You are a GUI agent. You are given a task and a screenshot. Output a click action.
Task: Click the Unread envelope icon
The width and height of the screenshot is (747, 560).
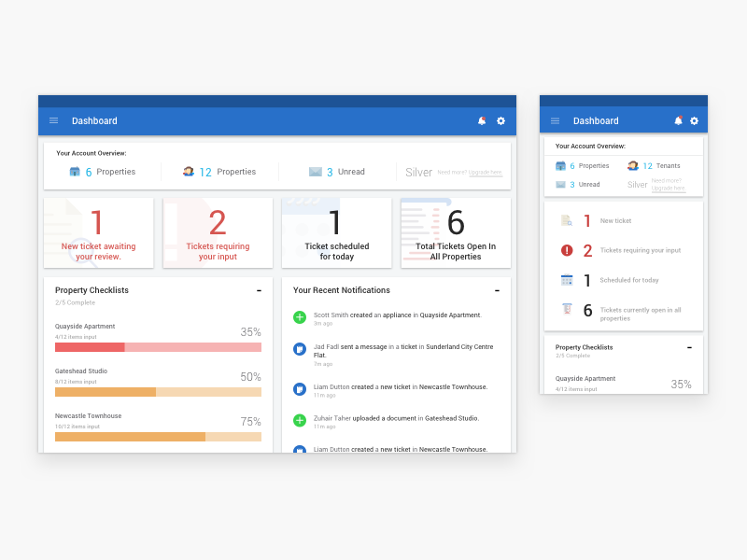pyautogui.click(x=316, y=171)
